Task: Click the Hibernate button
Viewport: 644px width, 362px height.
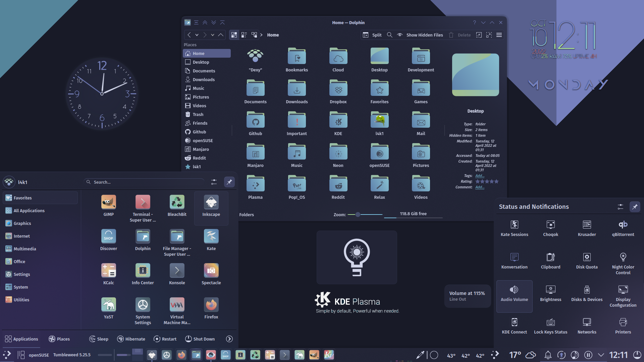Action: (131, 339)
